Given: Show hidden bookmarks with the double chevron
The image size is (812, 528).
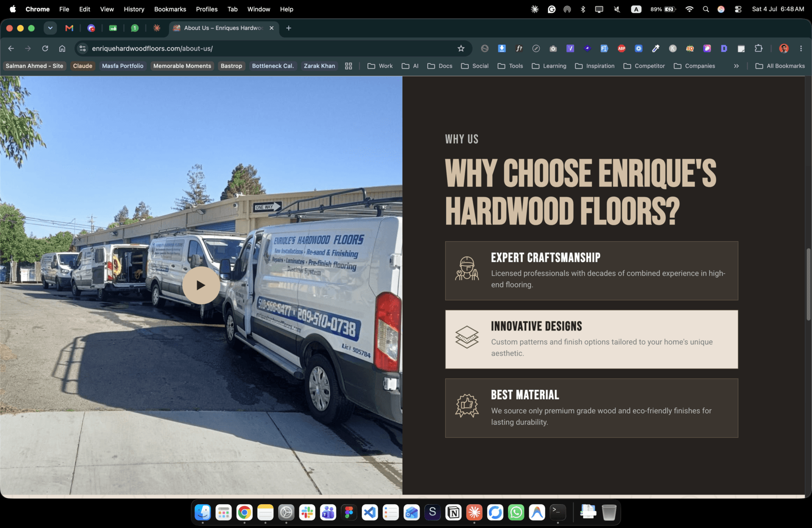Looking at the screenshot, I should point(736,66).
